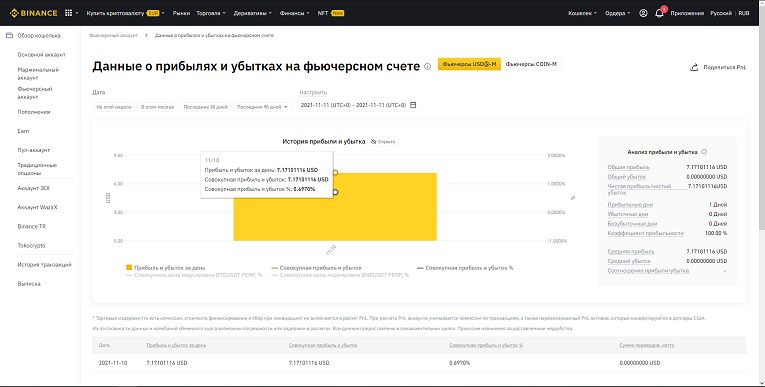Toggle legend item Совокупная прибыль и убыток
Screen dimensions: 765x387
coord(316,267)
